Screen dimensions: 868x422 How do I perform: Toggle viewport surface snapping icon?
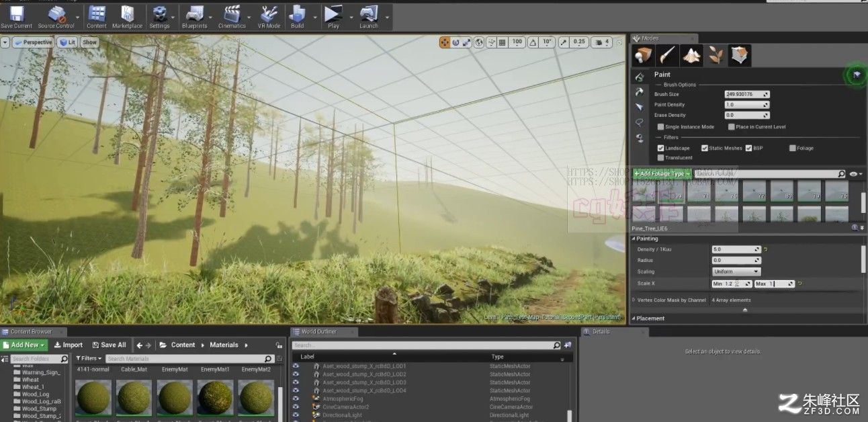(x=490, y=42)
